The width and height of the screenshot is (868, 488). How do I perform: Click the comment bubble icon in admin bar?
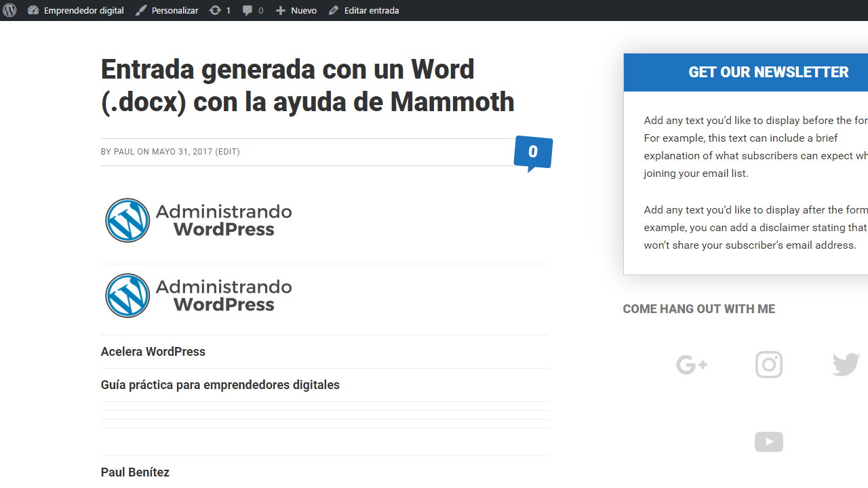248,11
